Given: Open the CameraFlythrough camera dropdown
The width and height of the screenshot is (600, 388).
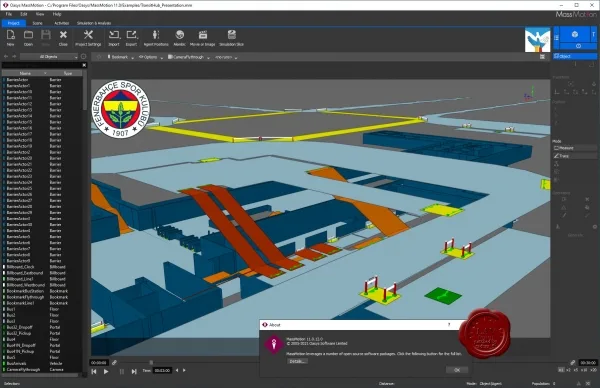Looking at the screenshot, I should click(189, 57).
